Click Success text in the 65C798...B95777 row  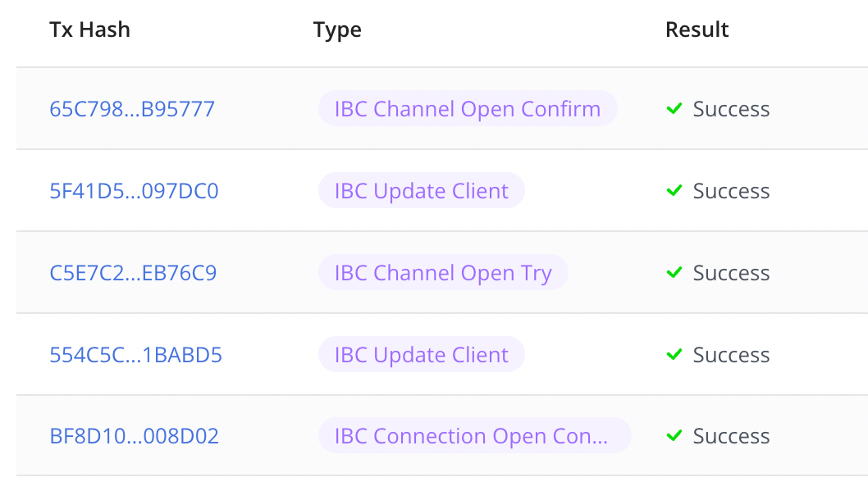coord(731,109)
